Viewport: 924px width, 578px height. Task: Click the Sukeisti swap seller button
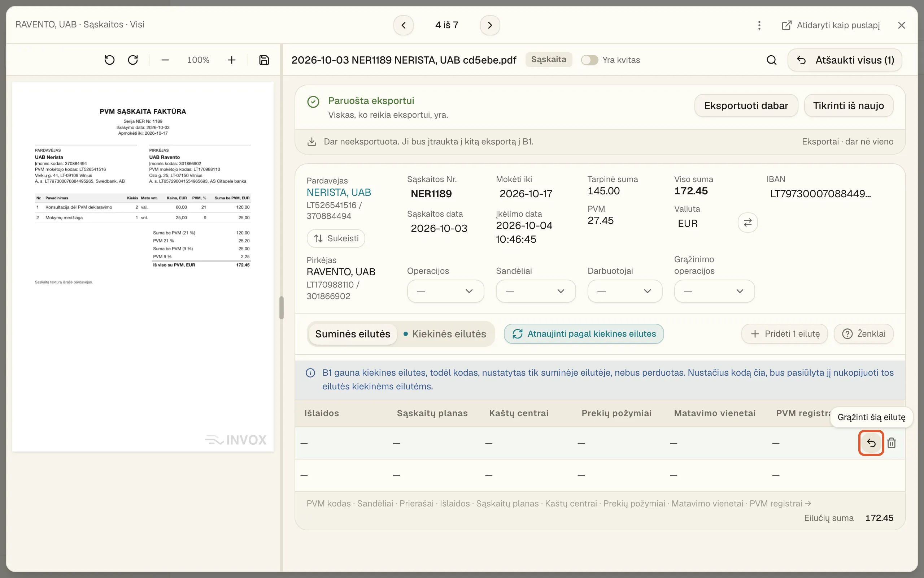(336, 238)
